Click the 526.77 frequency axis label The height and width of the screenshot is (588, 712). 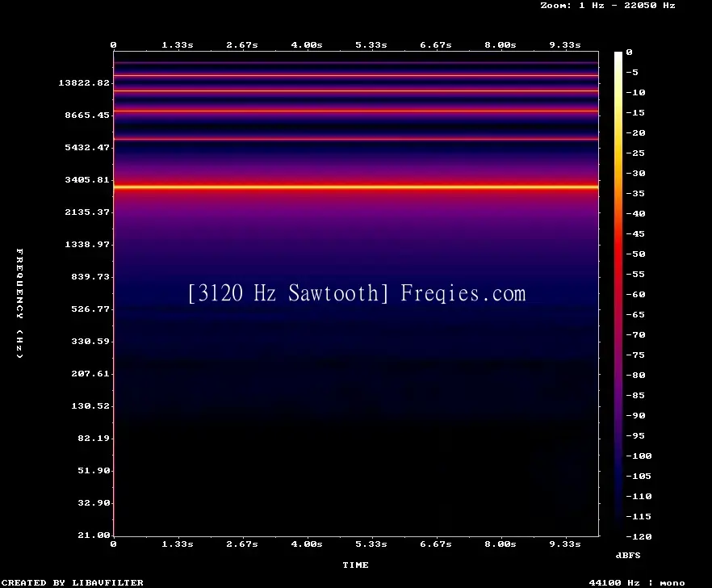[90, 309]
